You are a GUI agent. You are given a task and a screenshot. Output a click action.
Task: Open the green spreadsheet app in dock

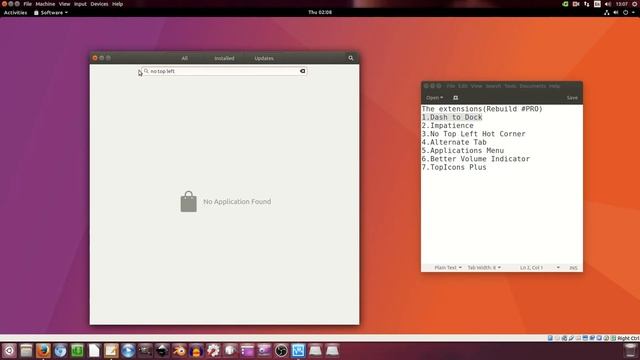coord(77,351)
